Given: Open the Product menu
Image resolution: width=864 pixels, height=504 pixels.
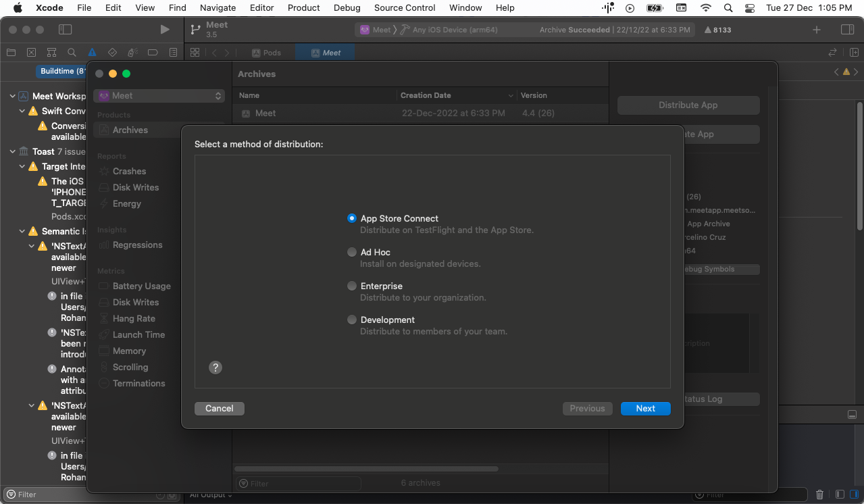Looking at the screenshot, I should (304, 8).
